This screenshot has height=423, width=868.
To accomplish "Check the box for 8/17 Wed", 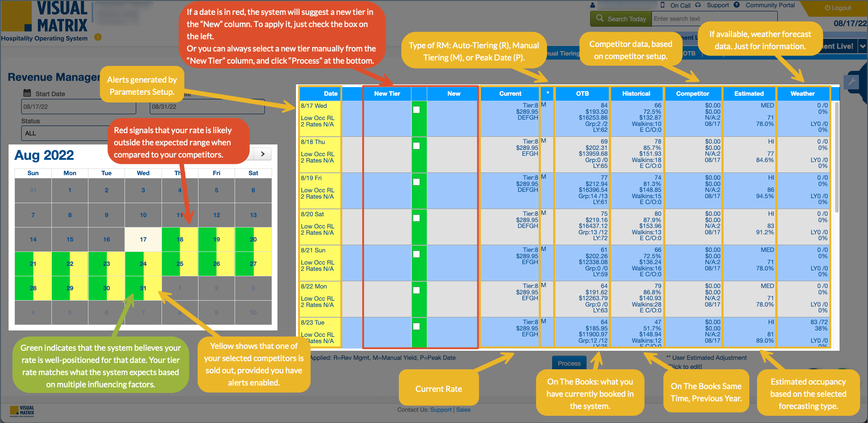I will (x=416, y=110).
